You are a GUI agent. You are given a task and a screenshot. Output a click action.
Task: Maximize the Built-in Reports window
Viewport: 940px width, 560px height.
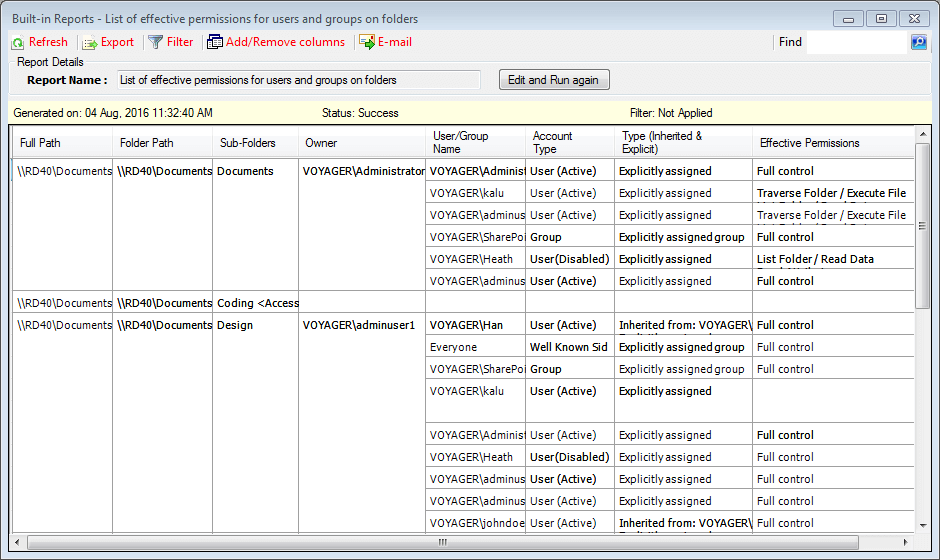coord(881,19)
